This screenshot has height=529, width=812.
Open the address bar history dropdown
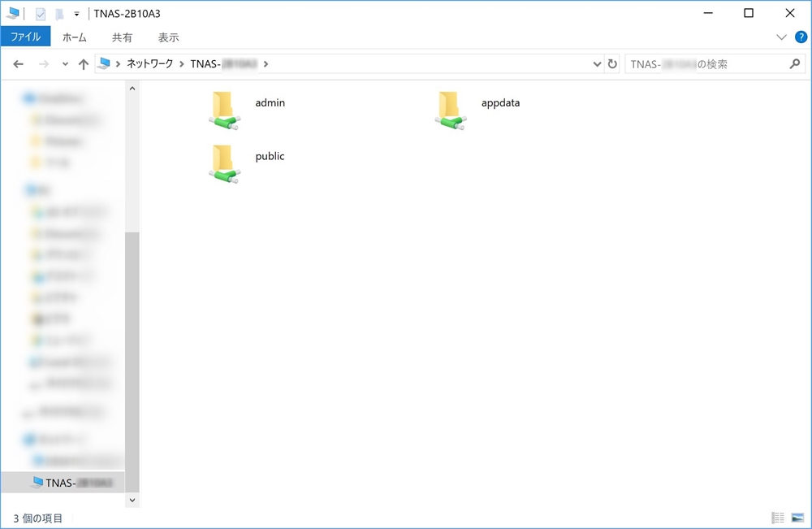tap(598, 64)
